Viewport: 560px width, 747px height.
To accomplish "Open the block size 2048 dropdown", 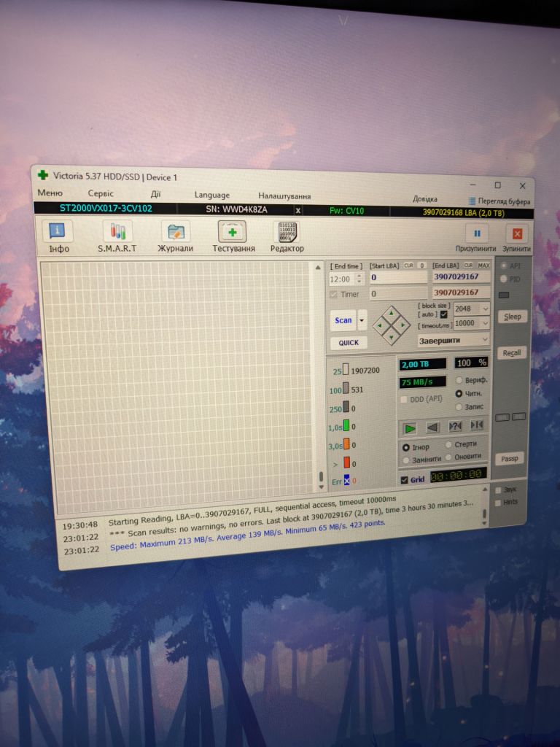I will (x=485, y=309).
